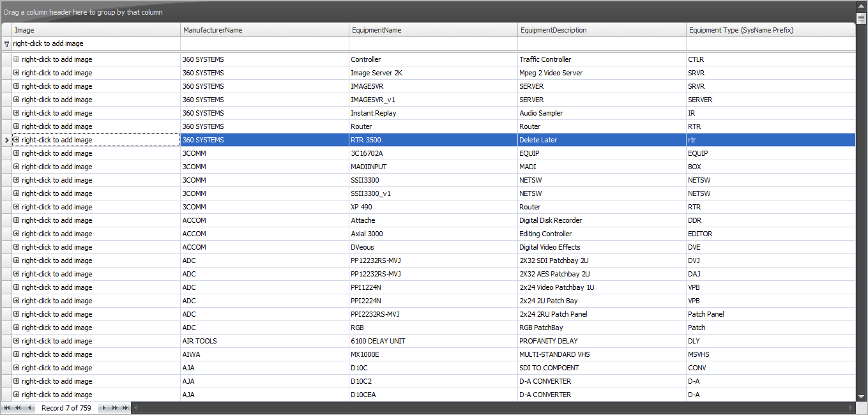868x415 pixels.
Task: Sort by the EquipmentName column header
Action: tap(433, 30)
